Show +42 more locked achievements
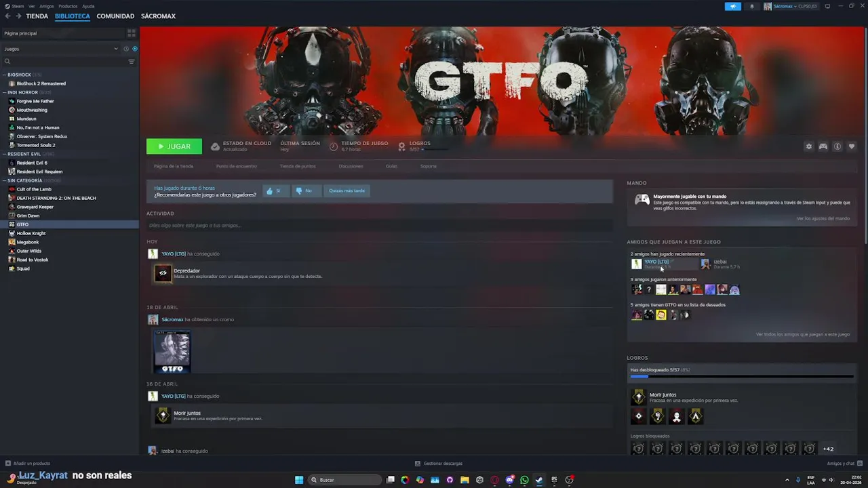The height and width of the screenshot is (488, 868). tap(828, 449)
